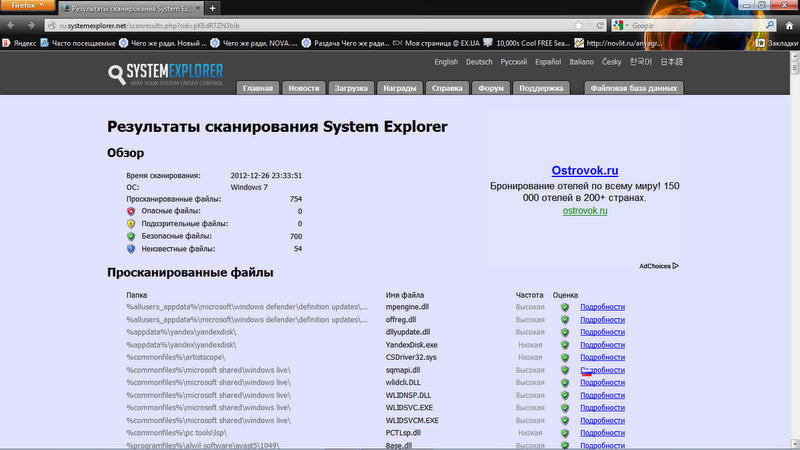Click green rating shield for mpengine.dll
Viewport: 800px width, 450px height.
click(565, 307)
